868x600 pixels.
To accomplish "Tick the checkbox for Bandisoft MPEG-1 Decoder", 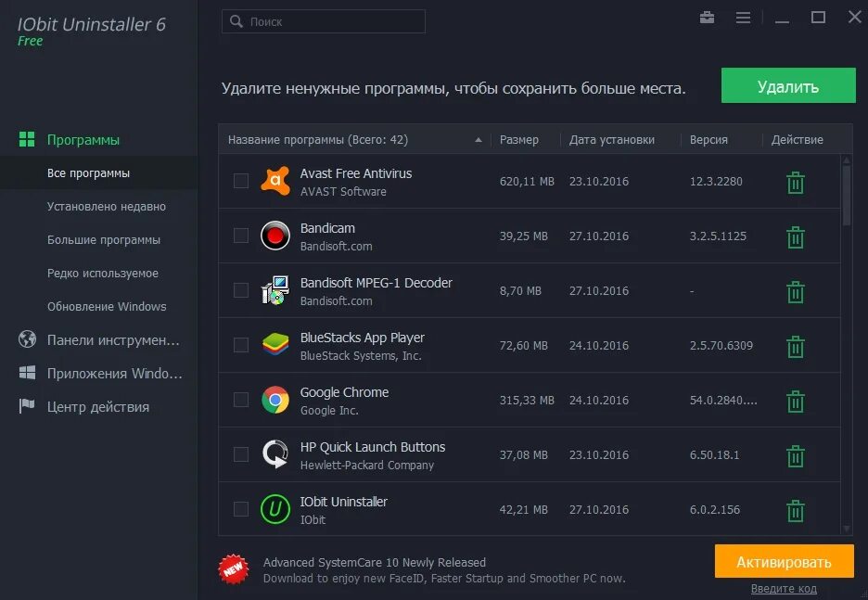I will point(241,290).
